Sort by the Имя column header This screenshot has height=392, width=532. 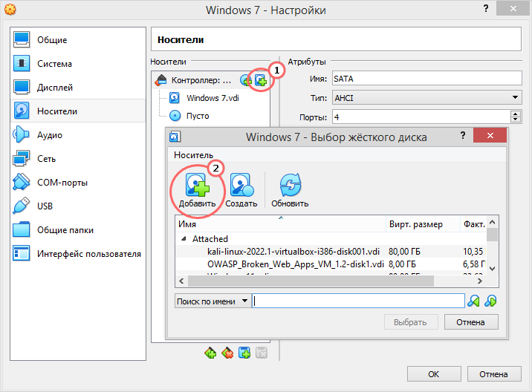click(x=281, y=224)
